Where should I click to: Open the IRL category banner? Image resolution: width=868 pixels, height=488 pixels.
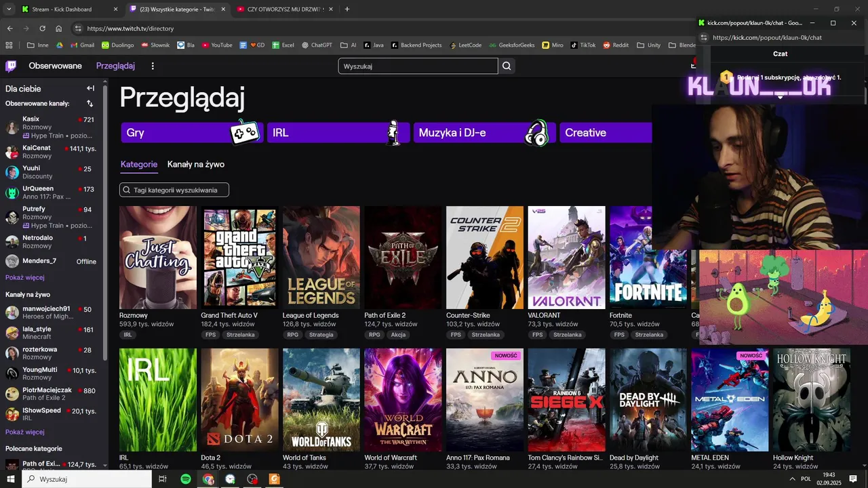pyautogui.click(x=338, y=133)
